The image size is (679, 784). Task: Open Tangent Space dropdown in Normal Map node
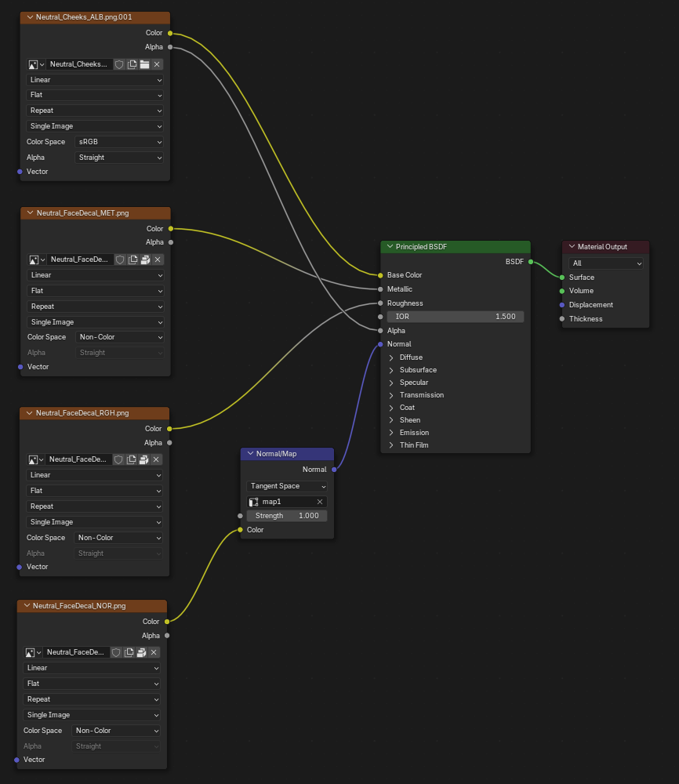pos(287,486)
